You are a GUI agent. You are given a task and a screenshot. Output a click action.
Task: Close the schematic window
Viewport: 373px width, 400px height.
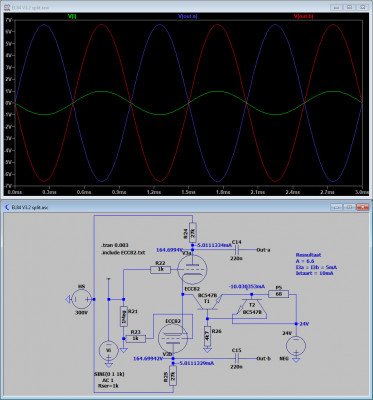tap(362, 207)
